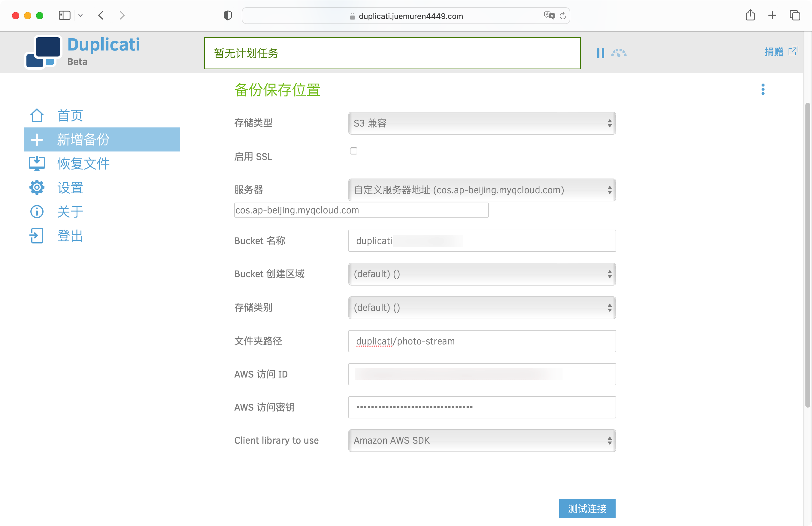Click the AWS 访问密钥 password field
812x526 pixels.
[x=482, y=407]
